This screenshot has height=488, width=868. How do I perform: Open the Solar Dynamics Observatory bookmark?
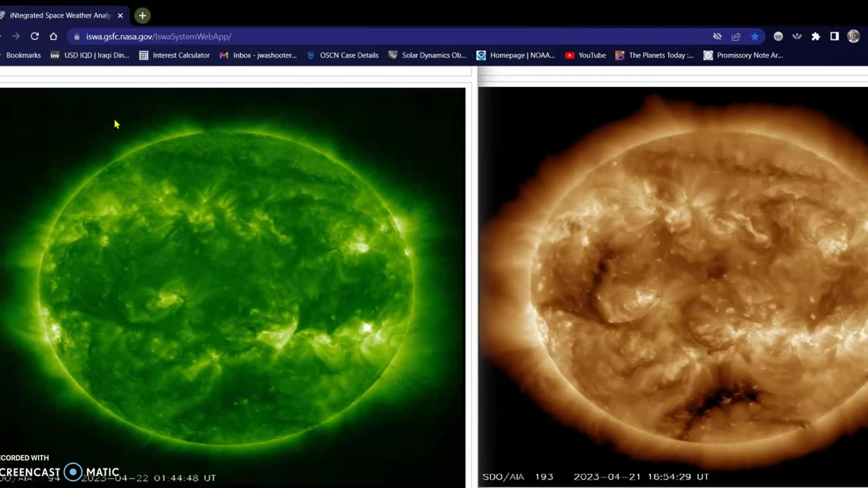point(427,56)
